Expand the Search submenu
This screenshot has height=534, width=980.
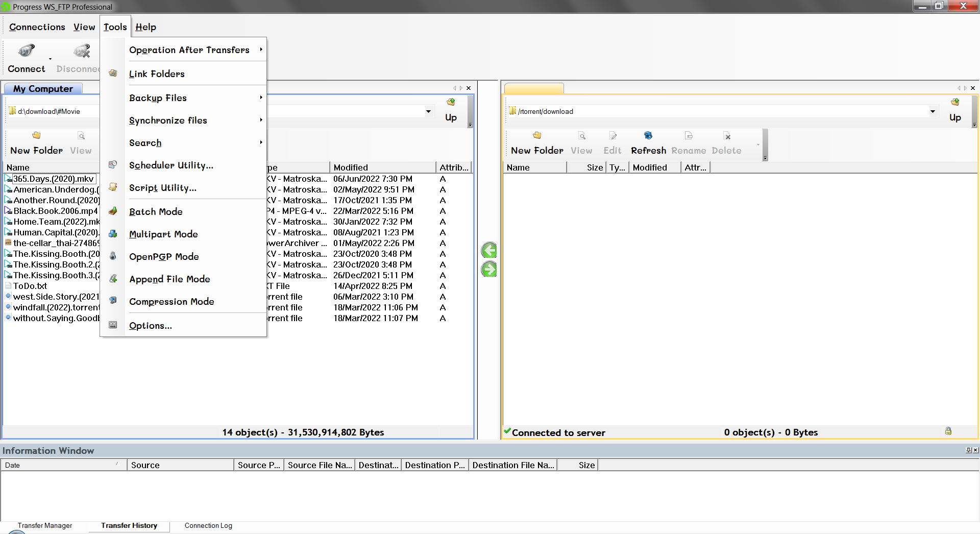(x=261, y=142)
